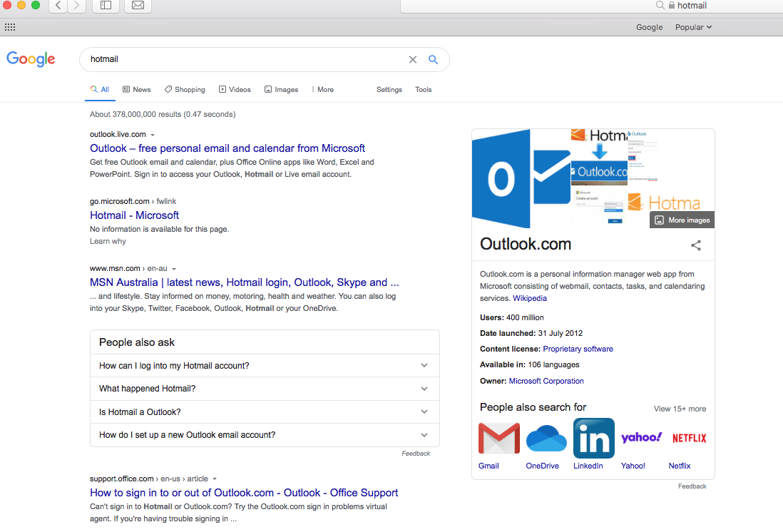The height and width of the screenshot is (532, 783).
Task: Open dropdown arrow beside support.office.com result
Action: point(215,479)
